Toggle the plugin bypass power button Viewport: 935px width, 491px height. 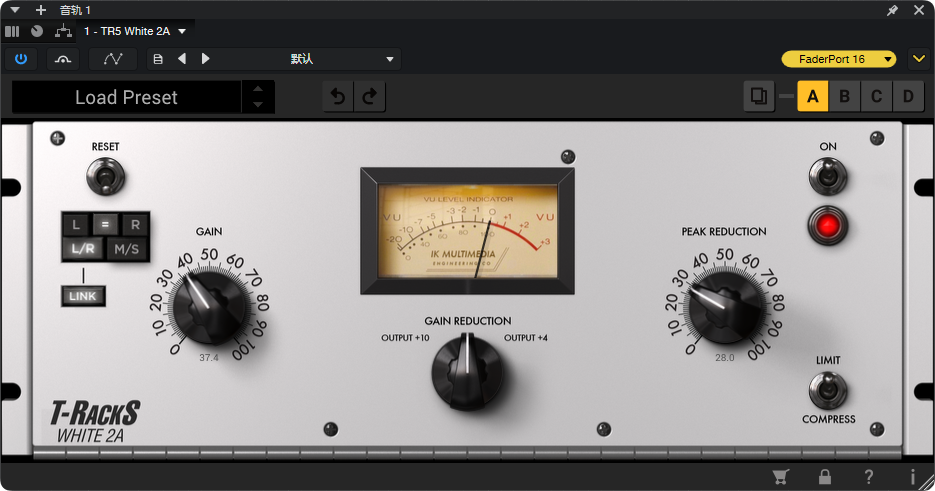pos(21,59)
